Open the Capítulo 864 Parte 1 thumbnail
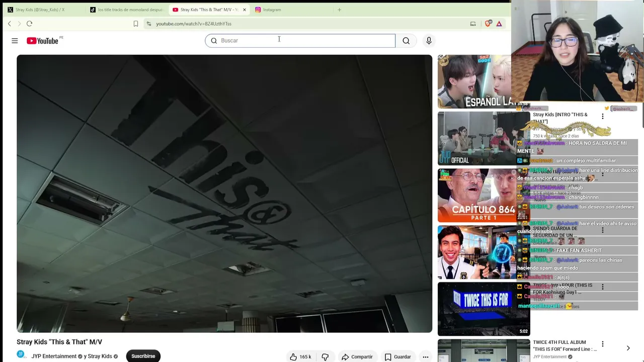The width and height of the screenshot is (644, 362). click(x=484, y=195)
